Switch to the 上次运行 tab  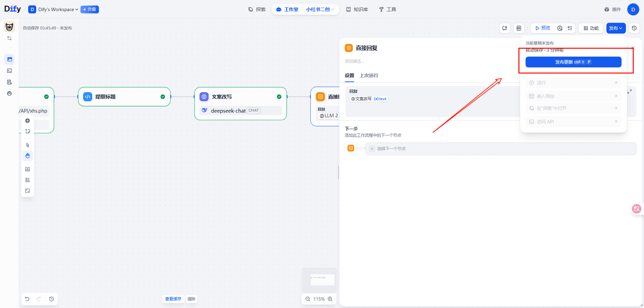point(369,75)
